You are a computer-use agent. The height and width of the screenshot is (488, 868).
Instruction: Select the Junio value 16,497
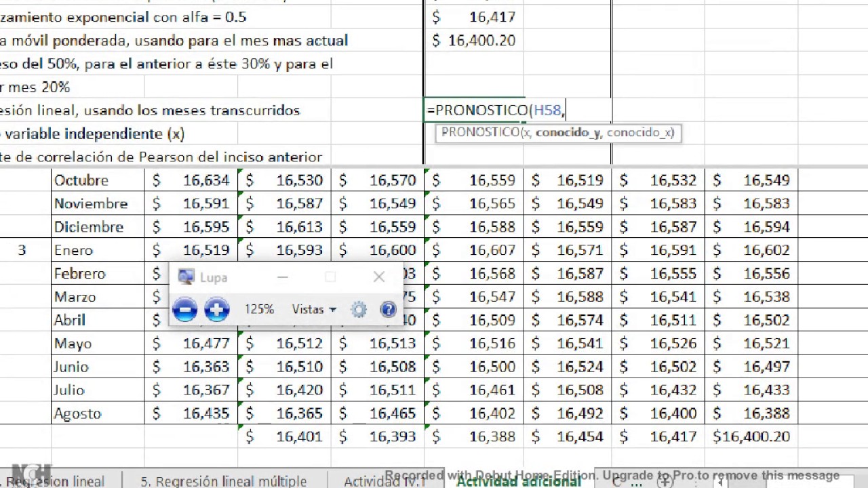(751, 367)
